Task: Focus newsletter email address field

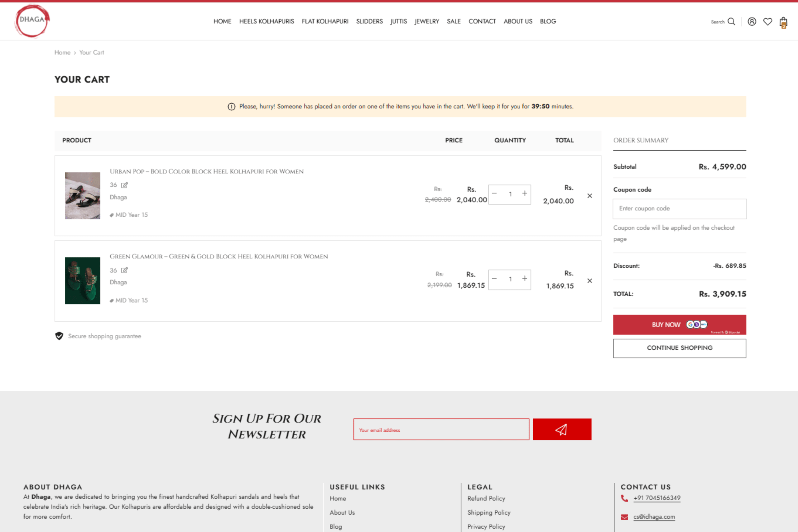Action: pyautogui.click(x=441, y=429)
